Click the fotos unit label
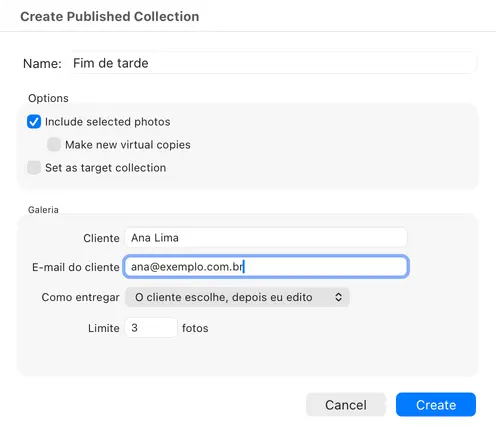Image resolution: width=496 pixels, height=432 pixels. [195, 328]
